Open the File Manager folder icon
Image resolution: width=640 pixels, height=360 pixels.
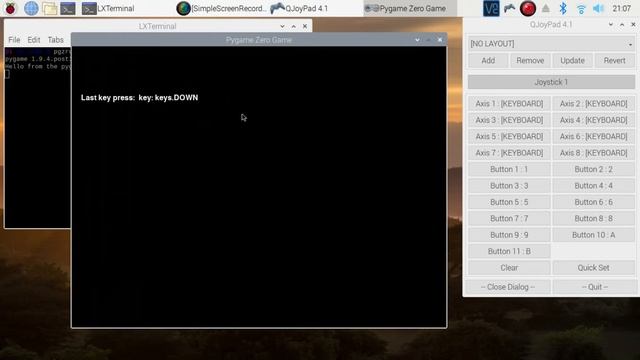[x=49, y=8]
